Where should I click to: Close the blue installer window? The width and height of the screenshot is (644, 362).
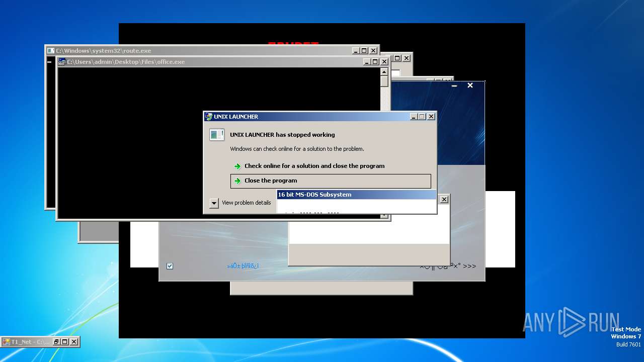470,85
